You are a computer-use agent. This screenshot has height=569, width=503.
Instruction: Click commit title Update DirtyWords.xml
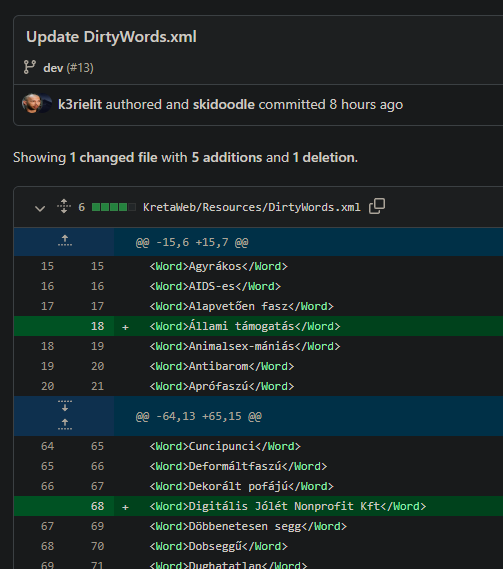[111, 37]
